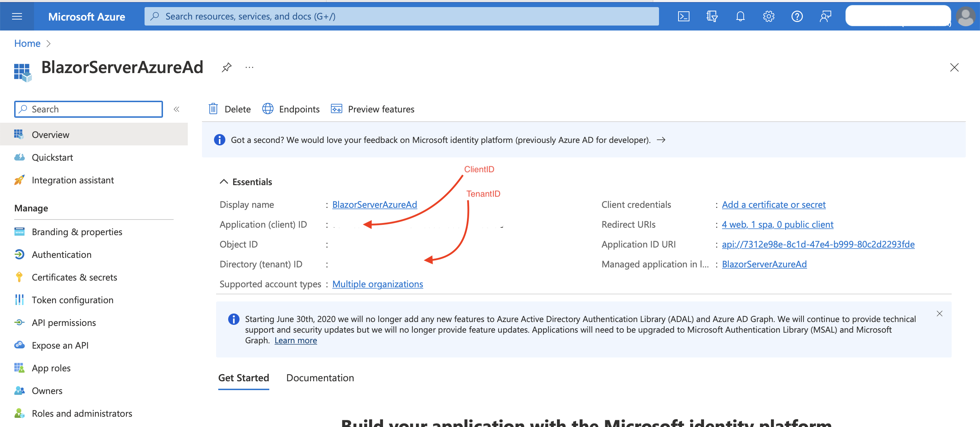Click Multiple organizations link
The width and height of the screenshot is (980, 427).
click(377, 284)
